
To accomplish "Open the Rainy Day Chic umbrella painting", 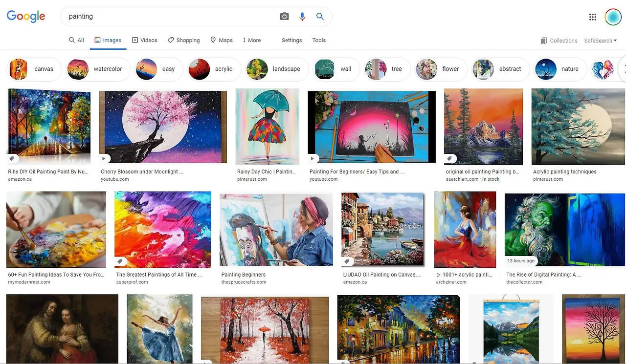I will tap(268, 127).
